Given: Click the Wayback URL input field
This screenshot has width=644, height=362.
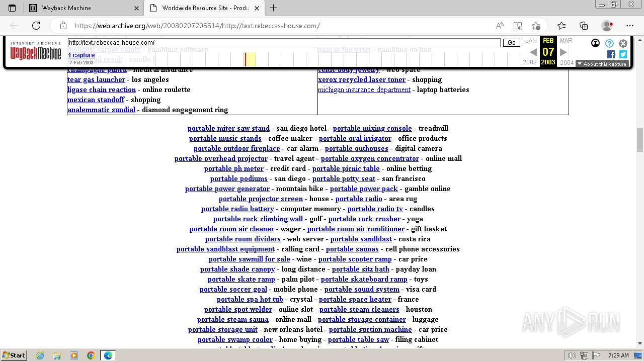Looking at the screenshot, I should click(x=284, y=43).
